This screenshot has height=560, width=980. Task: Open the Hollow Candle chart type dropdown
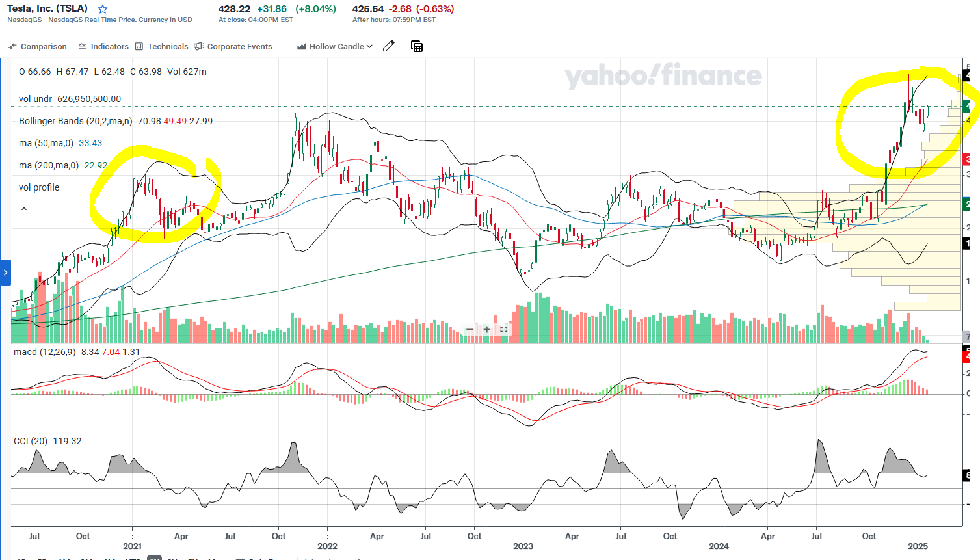(335, 47)
